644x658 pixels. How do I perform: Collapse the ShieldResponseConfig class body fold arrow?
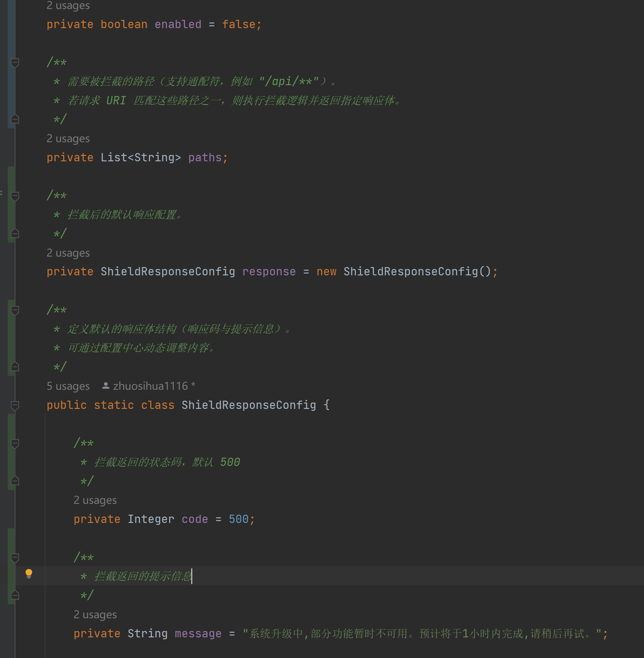pos(15,406)
